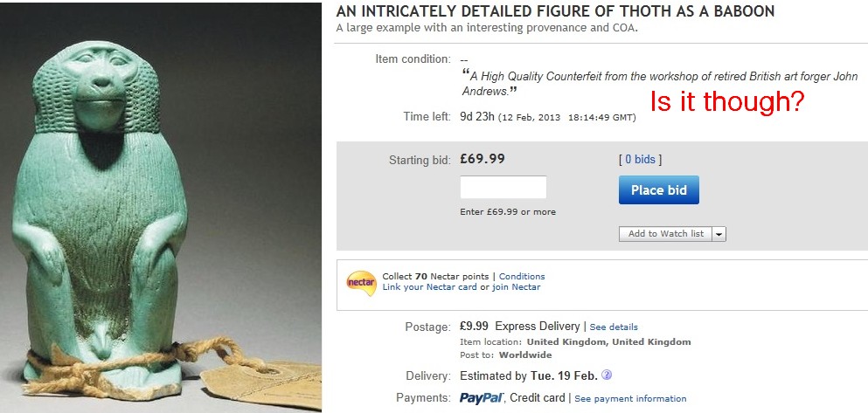Viewport: 868px width, 413px height.
Task: Click the Place bid button
Action: point(658,190)
